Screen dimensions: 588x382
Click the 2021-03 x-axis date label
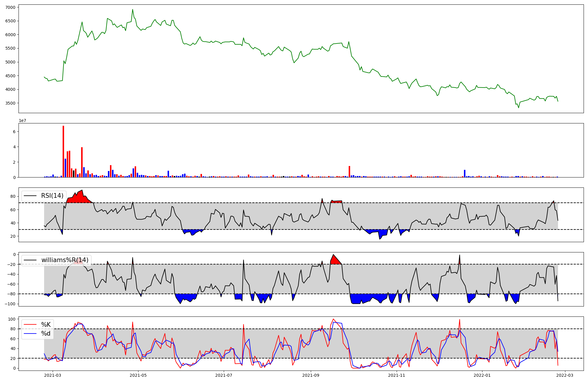click(53, 375)
